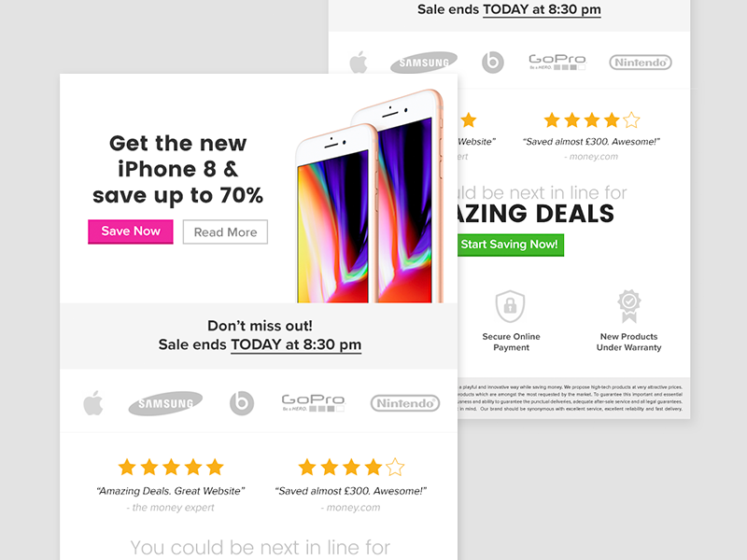Click the green Start Saving Now button
The height and width of the screenshot is (560, 747).
(510, 245)
